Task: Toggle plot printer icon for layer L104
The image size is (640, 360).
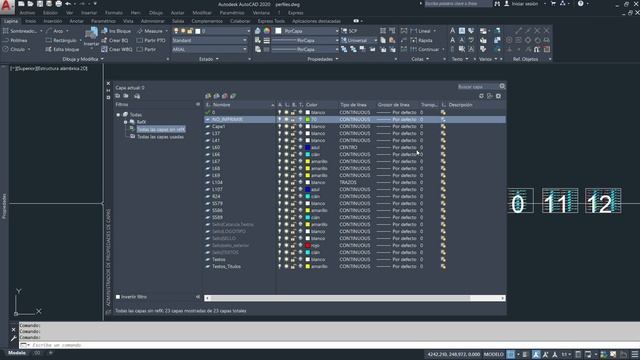Action: (x=300, y=182)
